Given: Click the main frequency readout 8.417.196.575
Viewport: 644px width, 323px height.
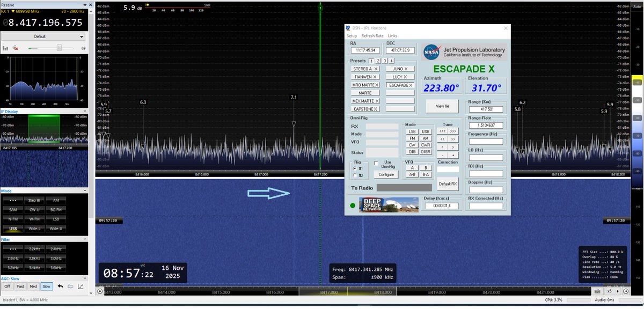Looking at the screenshot, I should [x=43, y=23].
